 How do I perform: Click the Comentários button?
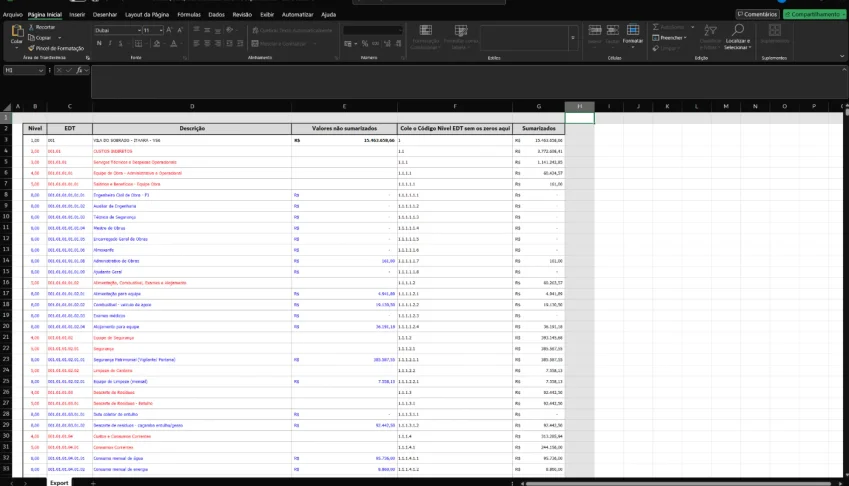pos(757,15)
